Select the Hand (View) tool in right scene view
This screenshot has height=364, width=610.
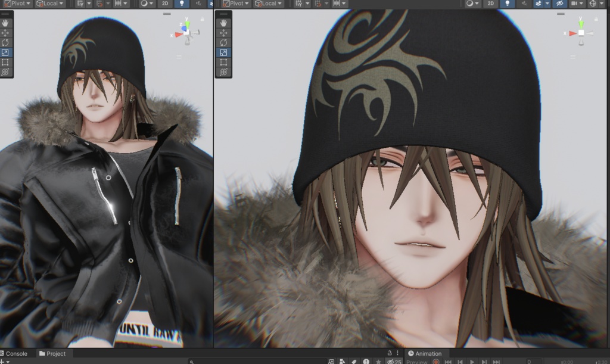coord(223,23)
